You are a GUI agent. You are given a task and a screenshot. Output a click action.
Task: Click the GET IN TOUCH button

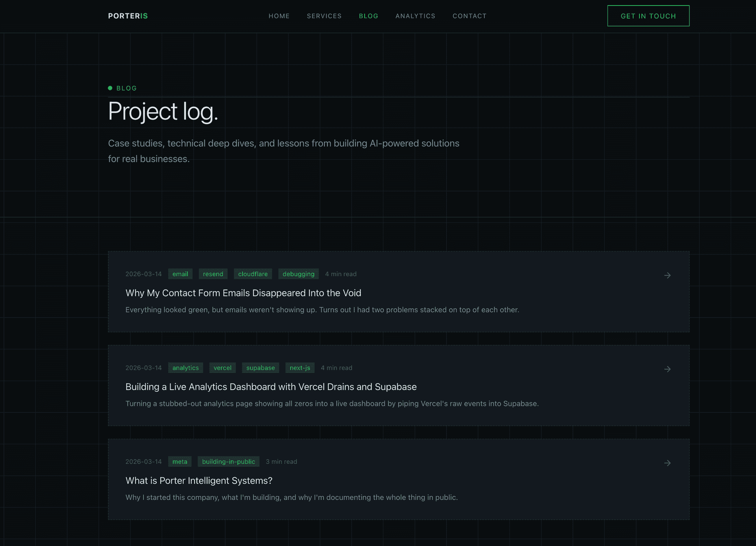tap(648, 16)
